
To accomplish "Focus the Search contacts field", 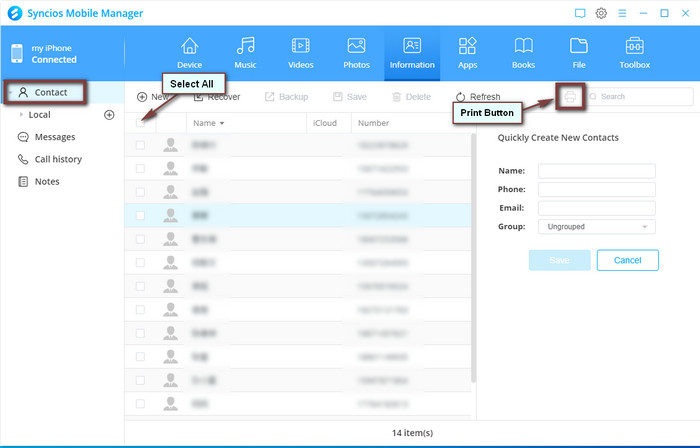I will click(x=639, y=96).
